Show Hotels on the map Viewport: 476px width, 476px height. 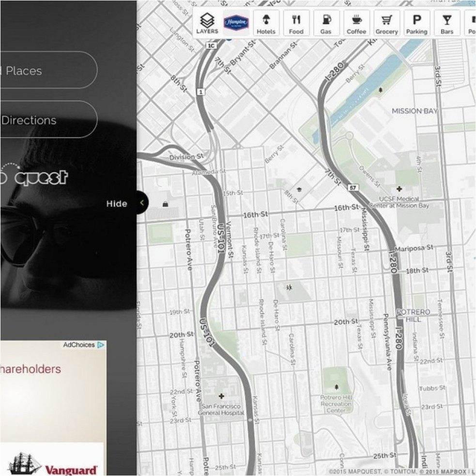(x=266, y=23)
